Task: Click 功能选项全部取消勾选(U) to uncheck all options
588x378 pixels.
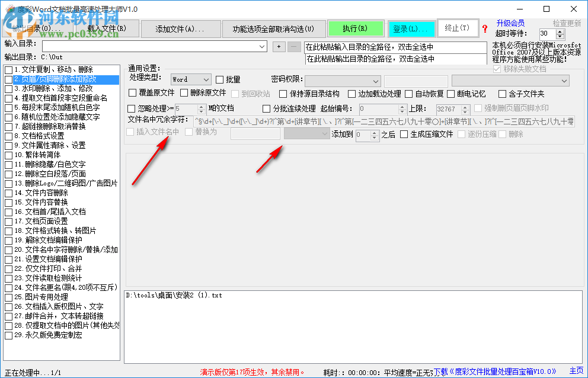Action: point(274,28)
